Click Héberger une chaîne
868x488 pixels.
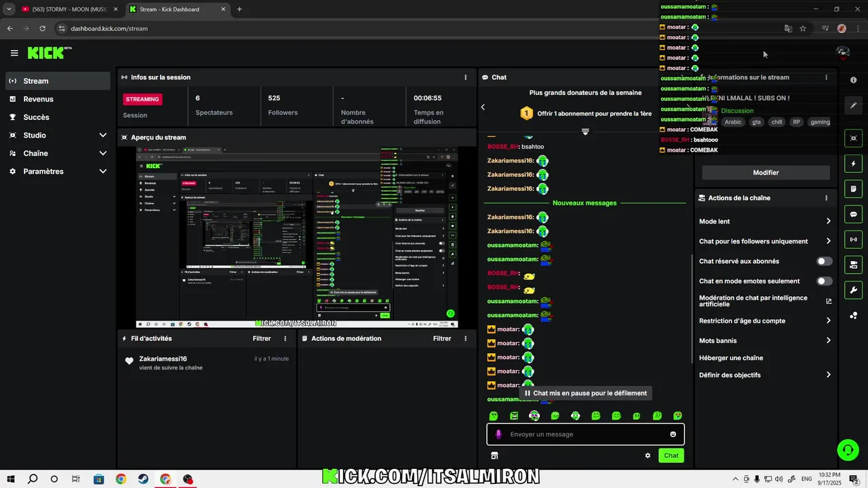point(731,358)
